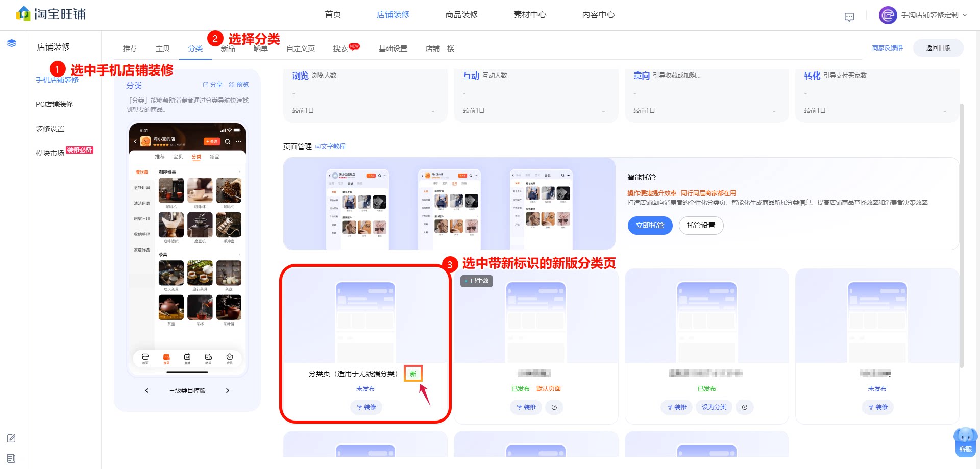
Task: Click the three-dots icon in the phone preview
Action: (x=238, y=141)
